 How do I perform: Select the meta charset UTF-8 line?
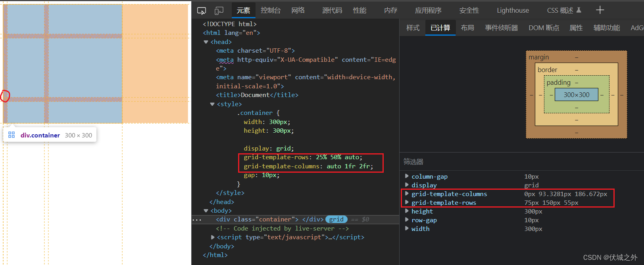click(256, 51)
